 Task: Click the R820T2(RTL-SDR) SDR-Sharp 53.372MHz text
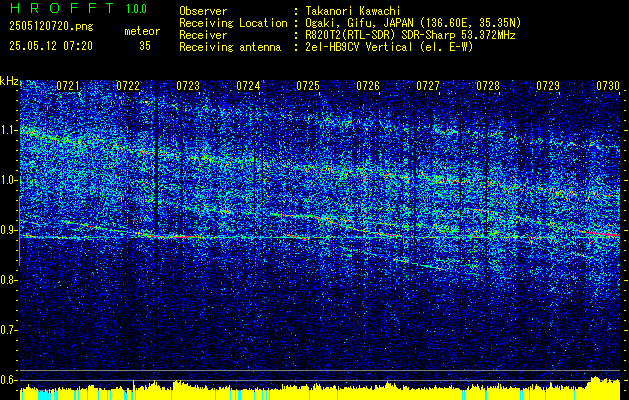[x=410, y=35]
